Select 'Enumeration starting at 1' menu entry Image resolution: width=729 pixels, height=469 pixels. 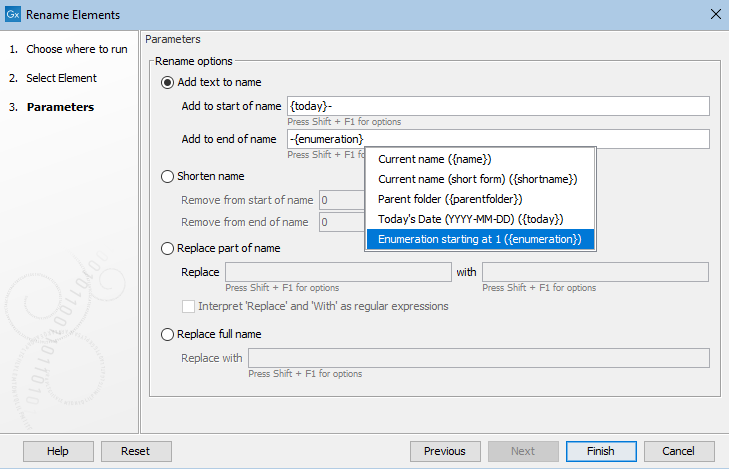[479, 239]
